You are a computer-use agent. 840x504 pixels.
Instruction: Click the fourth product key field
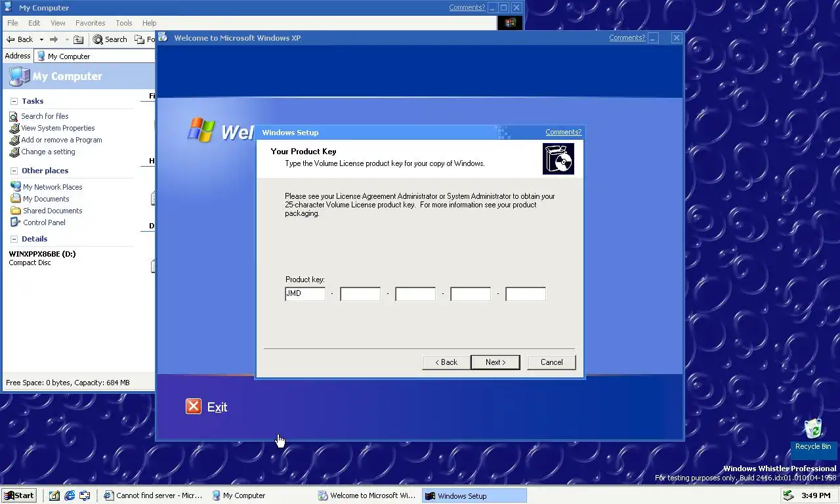tap(471, 294)
